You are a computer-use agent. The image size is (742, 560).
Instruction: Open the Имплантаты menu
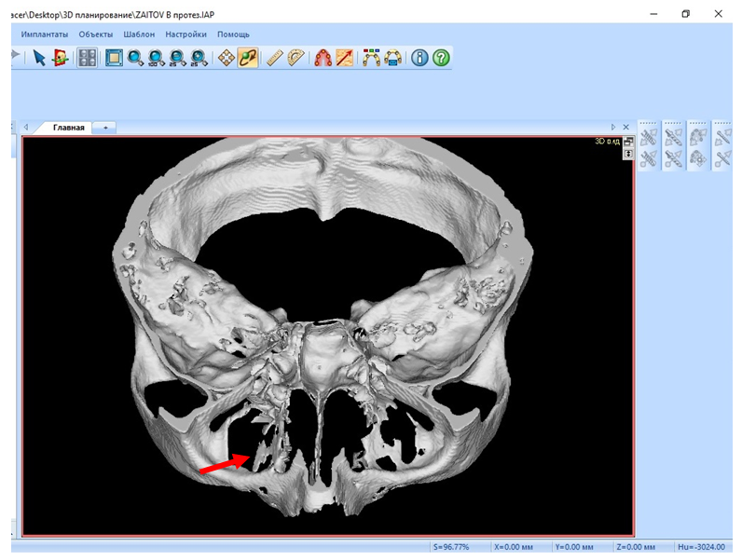pos(44,34)
